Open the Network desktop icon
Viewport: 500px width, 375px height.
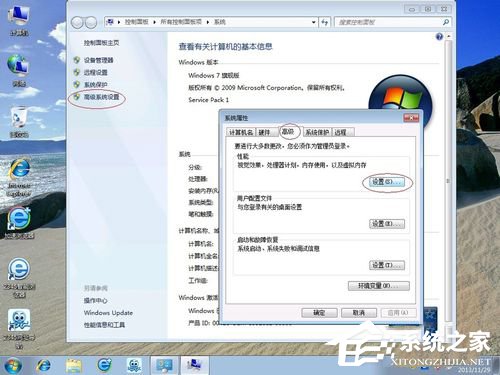[x=19, y=70]
